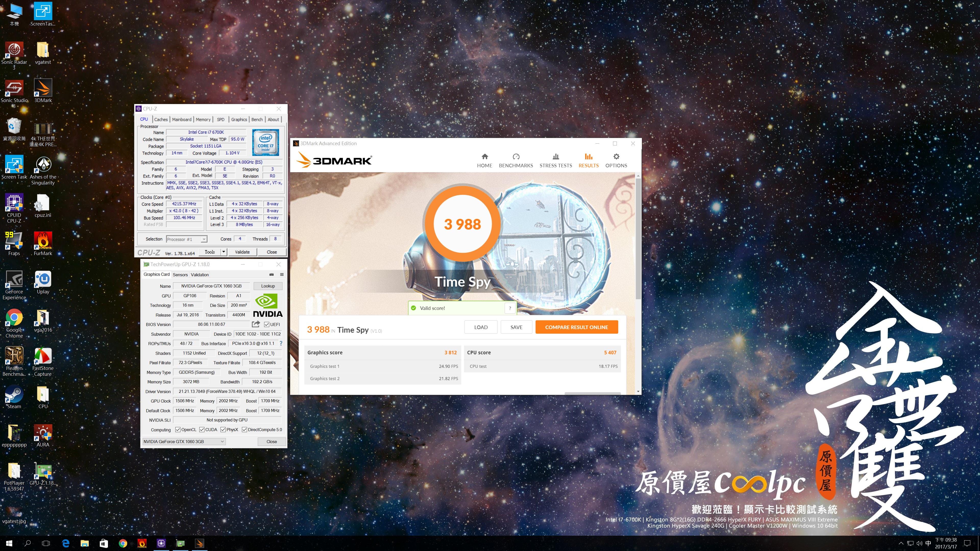The width and height of the screenshot is (980, 551).
Task: Open the CPU-Z Tools dropdown arrow
Action: 223,252
